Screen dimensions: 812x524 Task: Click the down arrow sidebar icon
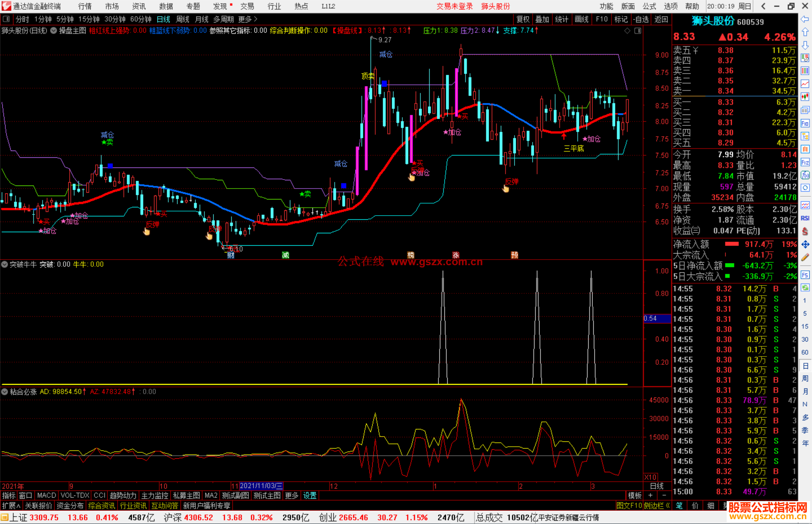click(x=805, y=45)
